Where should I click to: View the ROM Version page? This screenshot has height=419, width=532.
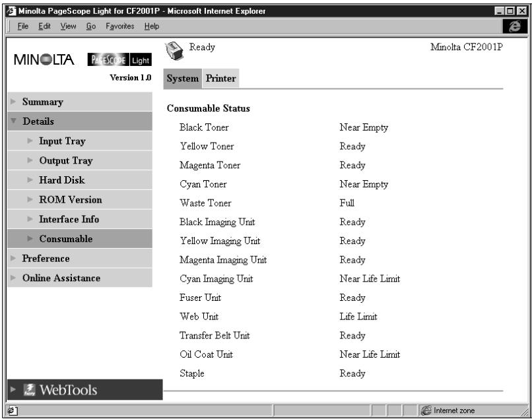(70, 199)
